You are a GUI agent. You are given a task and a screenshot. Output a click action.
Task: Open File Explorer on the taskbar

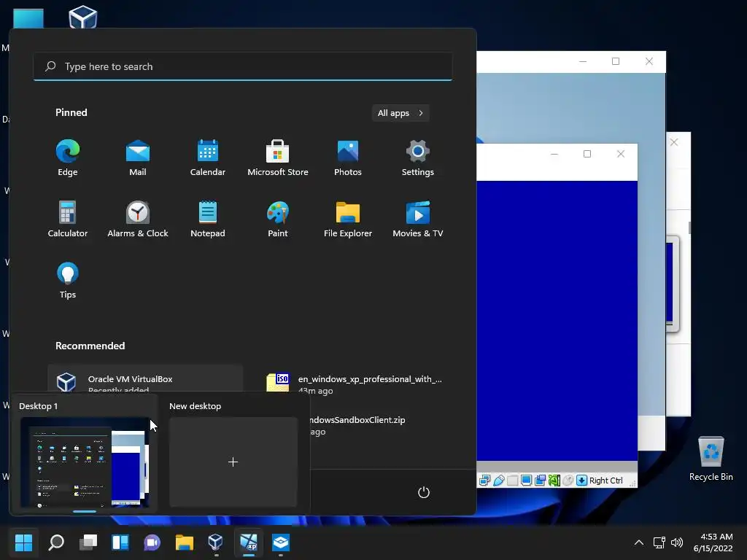(184, 542)
